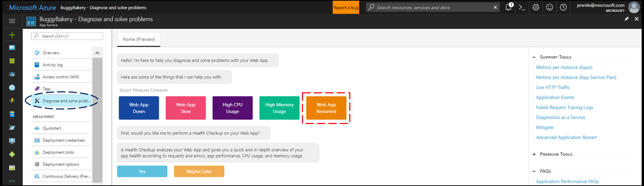Open the Live HTTP Traffic link
The width and height of the screenshot is (644, 186).
(553, 87)
